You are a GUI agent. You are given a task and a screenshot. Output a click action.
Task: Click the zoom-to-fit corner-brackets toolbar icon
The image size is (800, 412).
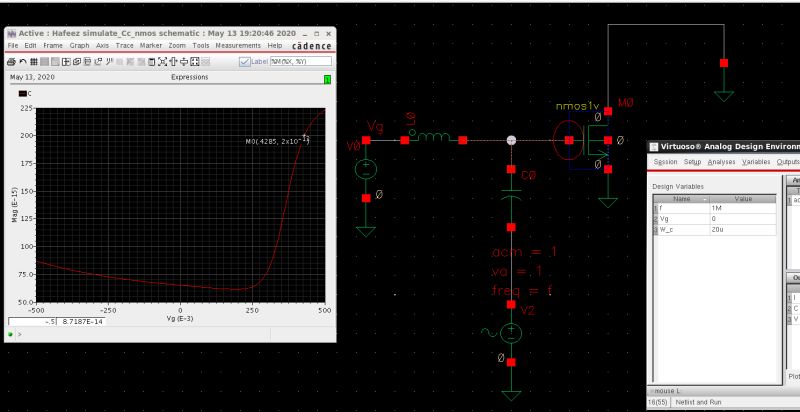pyautogui.click(x=163, y=62)
